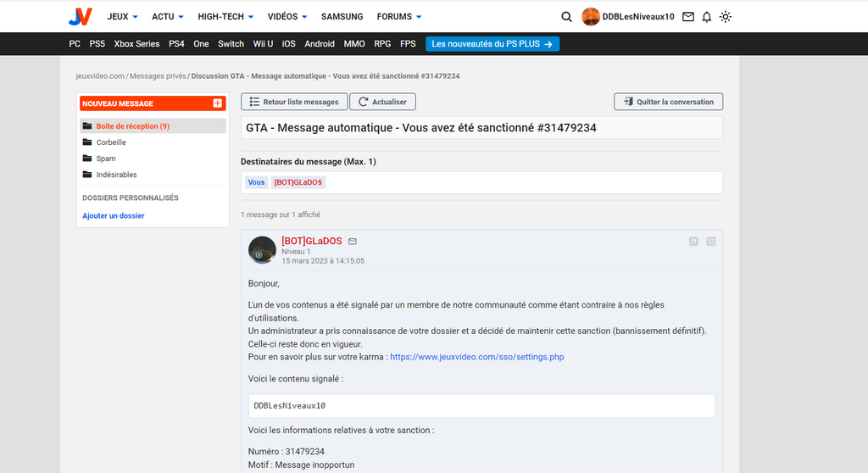
Task: Click Ajouter un dossier link
Action: (114, 215)
